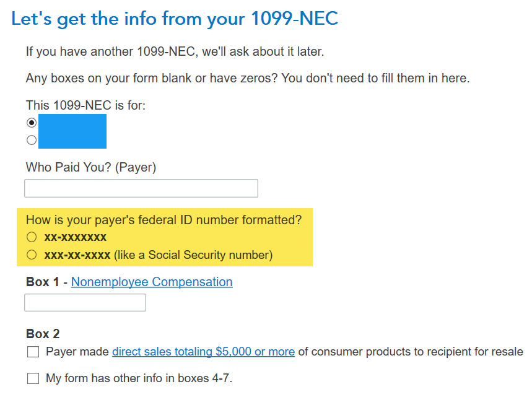532x397 pixels.
Task: Choose the xx-xxxxxxx federal ID format radio
Action: 32,237
